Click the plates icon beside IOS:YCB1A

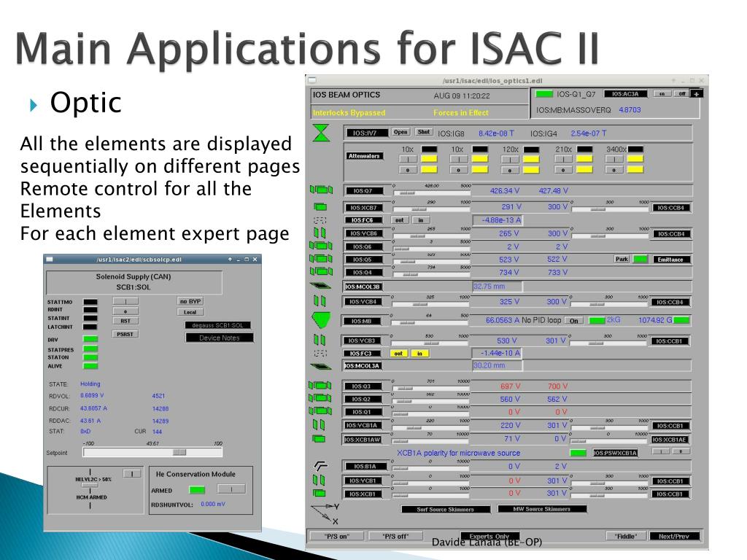319,424
